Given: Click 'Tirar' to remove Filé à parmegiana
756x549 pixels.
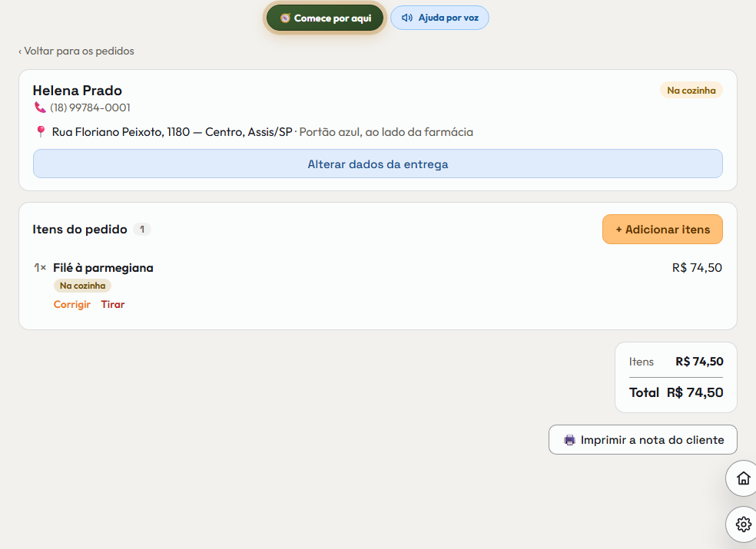Looking at the screenshot, I should 113,304.
